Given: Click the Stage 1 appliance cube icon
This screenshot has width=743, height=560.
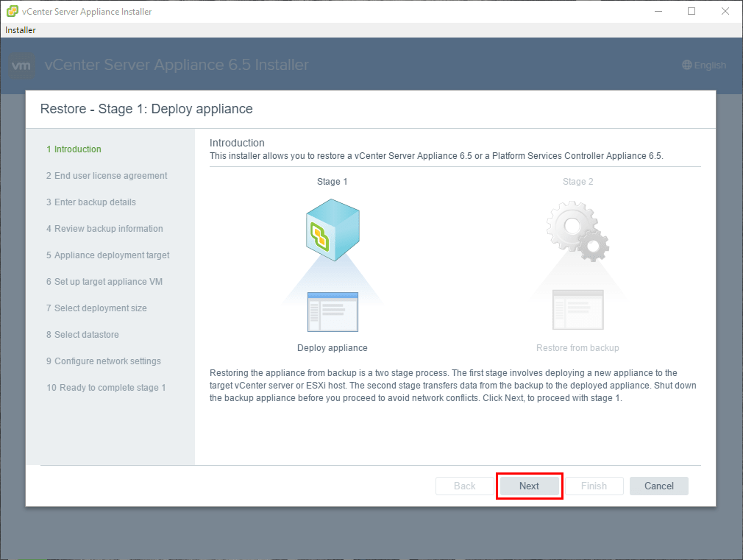Looking at the screenshot, I should [x=333, y=230].
